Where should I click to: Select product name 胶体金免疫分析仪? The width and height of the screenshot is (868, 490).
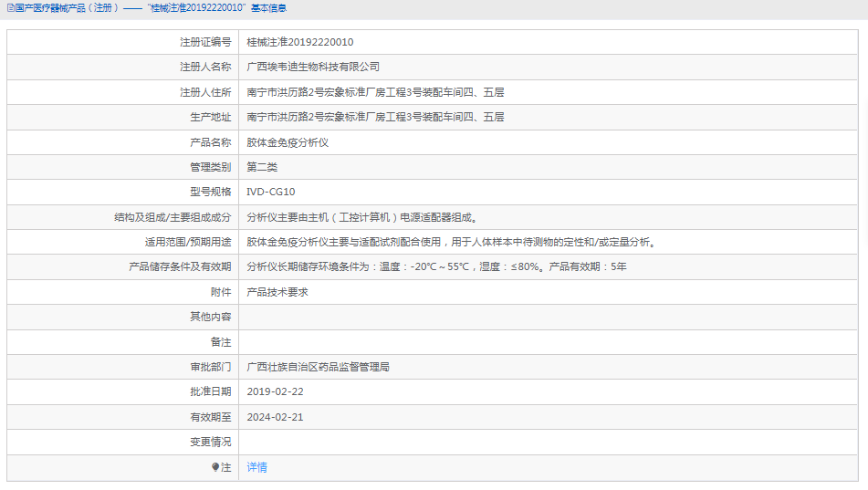288,143
